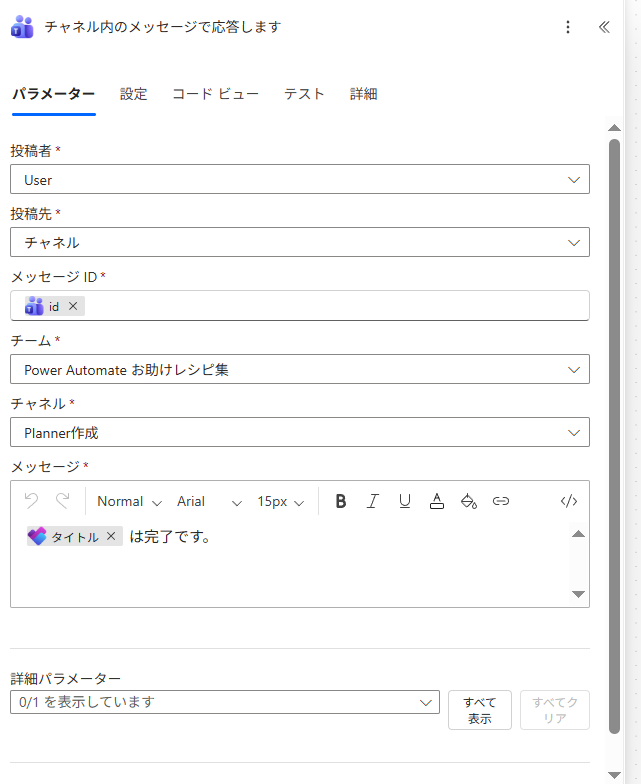The image size is (641, 784).
Task: Click the は完了です。 message text
Action: click(x=170, y=536)
